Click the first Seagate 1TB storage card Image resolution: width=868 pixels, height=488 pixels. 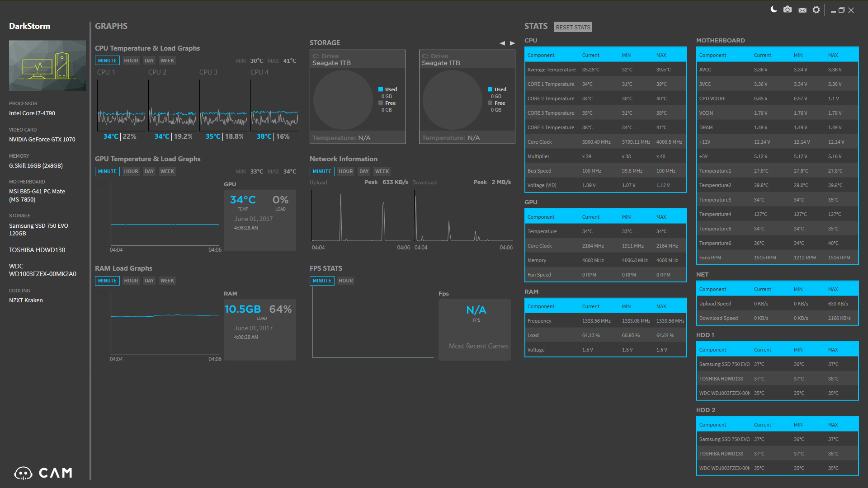coord(358,97)
